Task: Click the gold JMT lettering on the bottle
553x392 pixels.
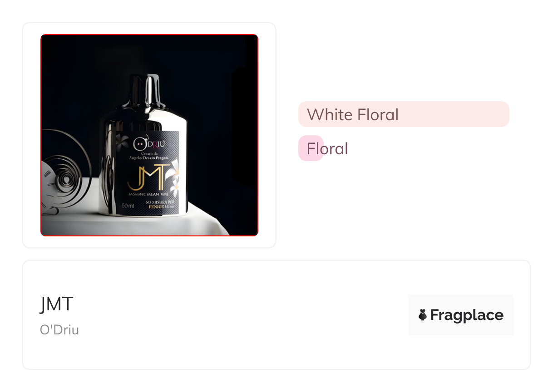Action: click(146, 177)
